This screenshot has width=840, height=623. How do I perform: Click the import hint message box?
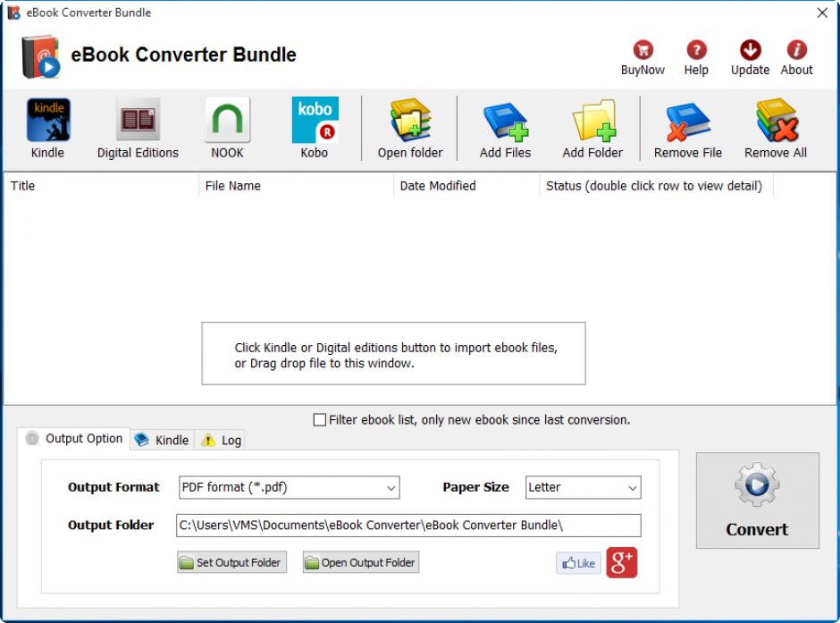(393, 354)
